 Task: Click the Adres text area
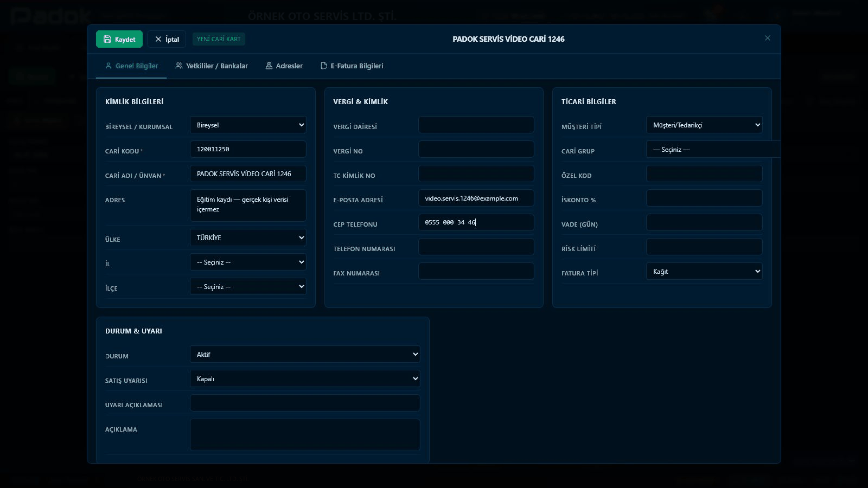pyautogui.click(x=248, y=205)
